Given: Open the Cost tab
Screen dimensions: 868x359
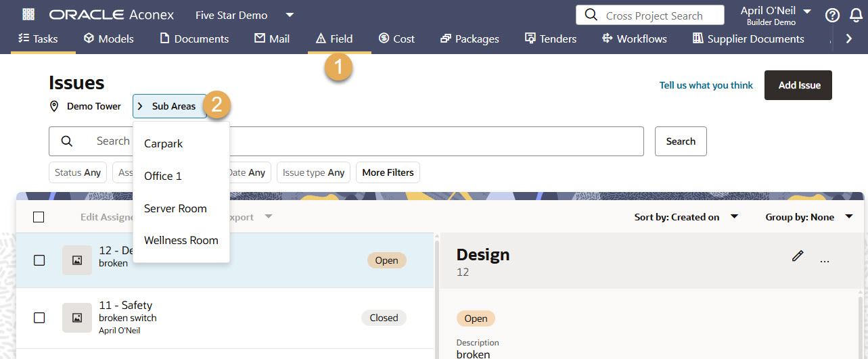Looking at the screenshot, I should coord(396,39).
